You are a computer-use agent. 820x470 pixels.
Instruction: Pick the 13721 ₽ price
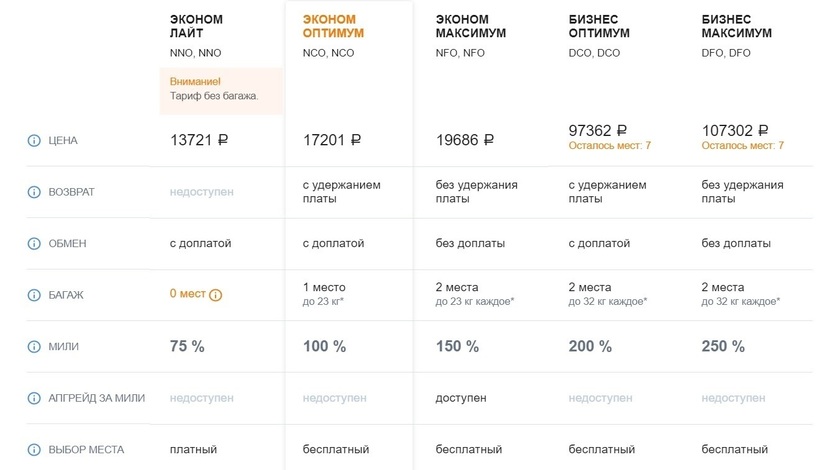tap(199, 141)
